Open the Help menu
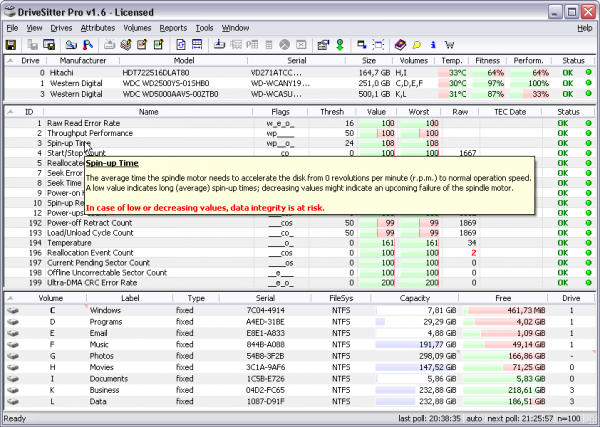 point(584,28)
